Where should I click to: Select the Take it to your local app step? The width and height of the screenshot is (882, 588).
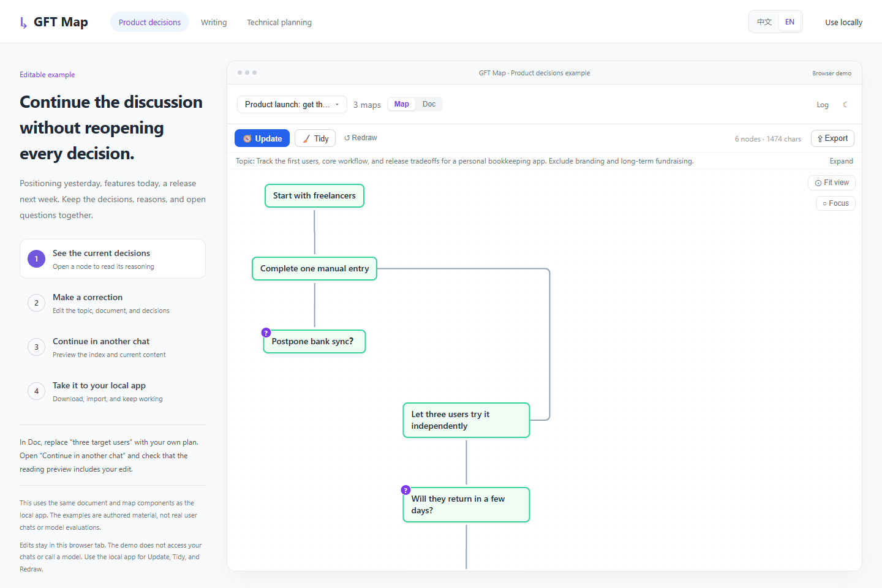pyautogui.click(x=113, y=391)
